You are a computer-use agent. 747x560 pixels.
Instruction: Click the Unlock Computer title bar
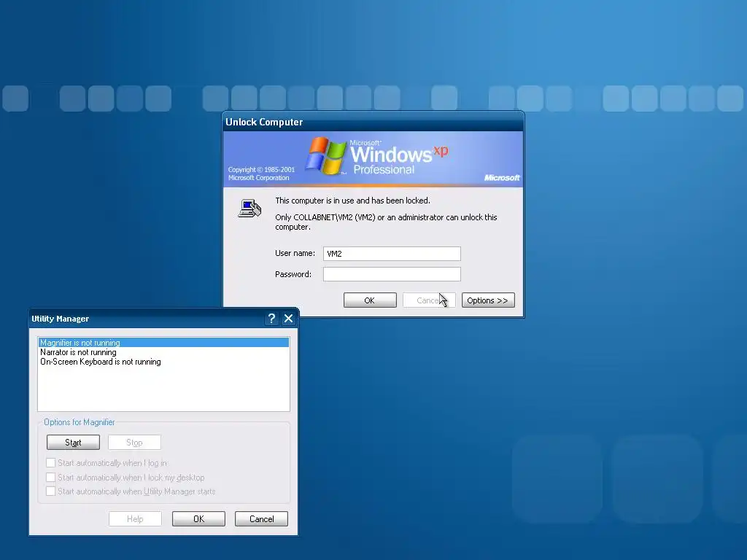pos(373,122)
